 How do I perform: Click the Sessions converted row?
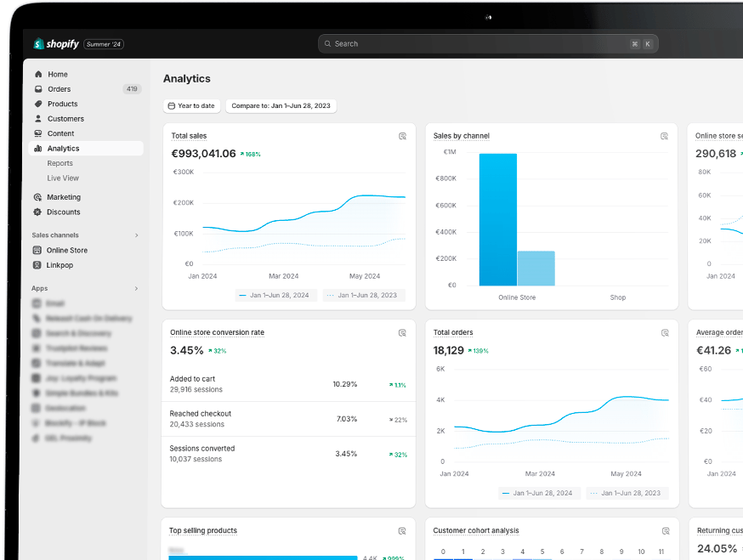pyautogui.click(x=288, y=454)
